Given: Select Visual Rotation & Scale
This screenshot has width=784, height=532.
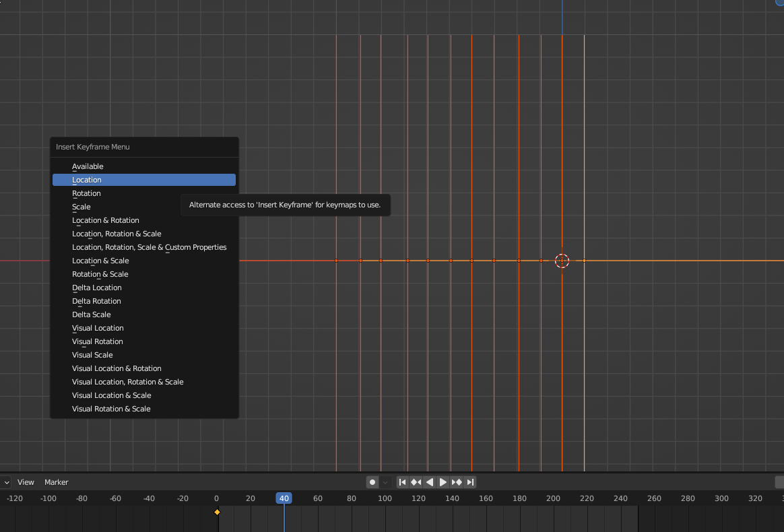Looking at the screenshot, I should click(144, 409).
